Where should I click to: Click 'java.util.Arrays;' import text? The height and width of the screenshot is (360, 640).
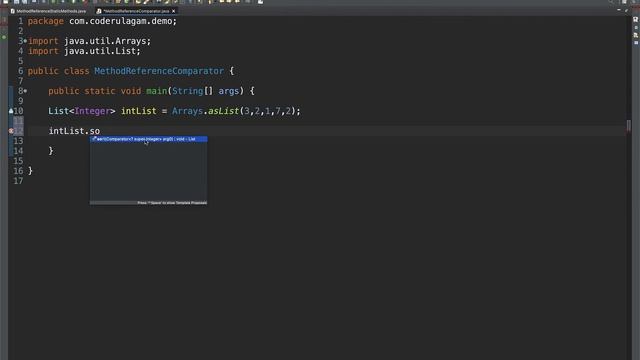pos(107,41)
